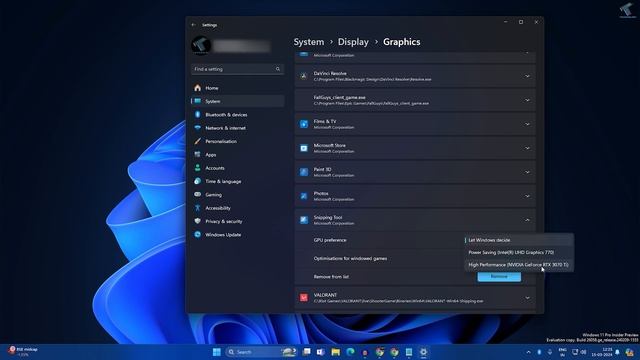Choose Let Windows decide GPU option

point(518,240)
